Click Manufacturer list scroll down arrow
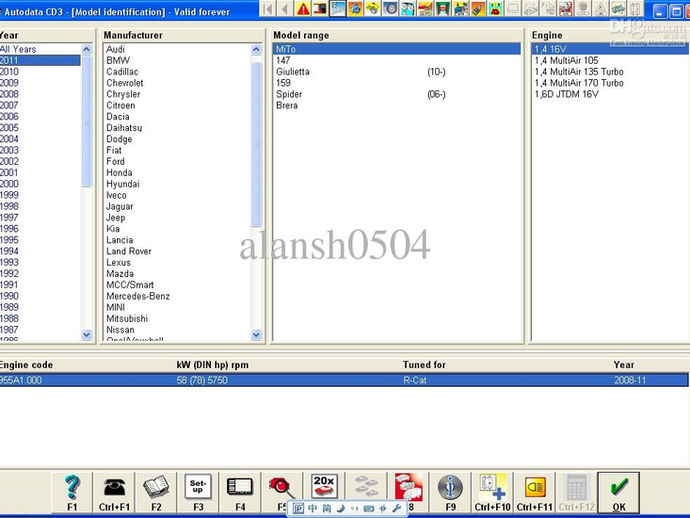This screenshot has height=518, width=690. pos(257,335)
